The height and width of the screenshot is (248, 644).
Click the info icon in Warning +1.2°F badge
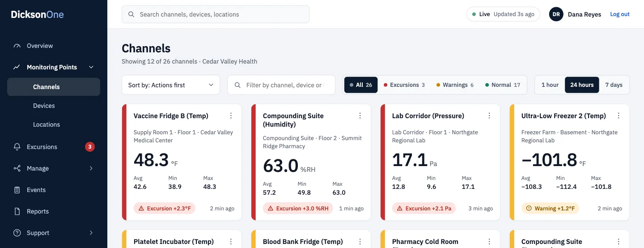click(529, 209)
